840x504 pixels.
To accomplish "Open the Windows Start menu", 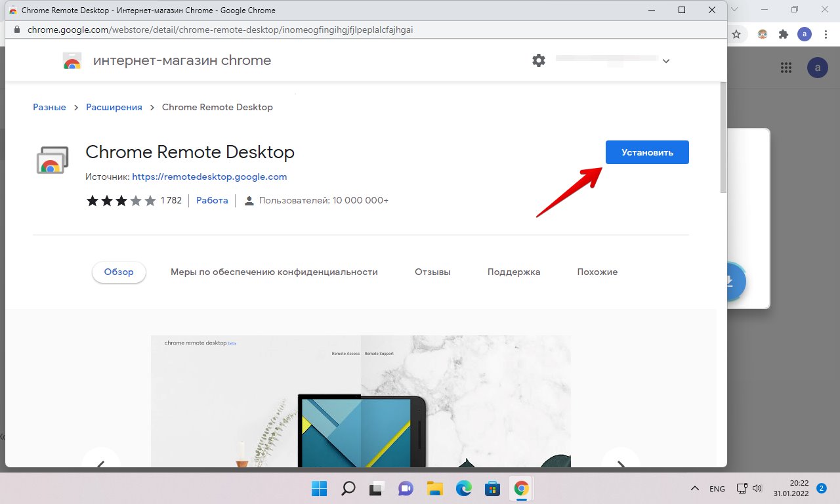I will [x=319, y=488].
